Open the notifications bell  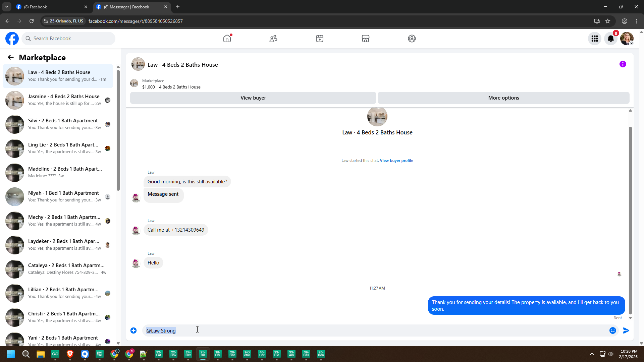(x=611, y=39)
